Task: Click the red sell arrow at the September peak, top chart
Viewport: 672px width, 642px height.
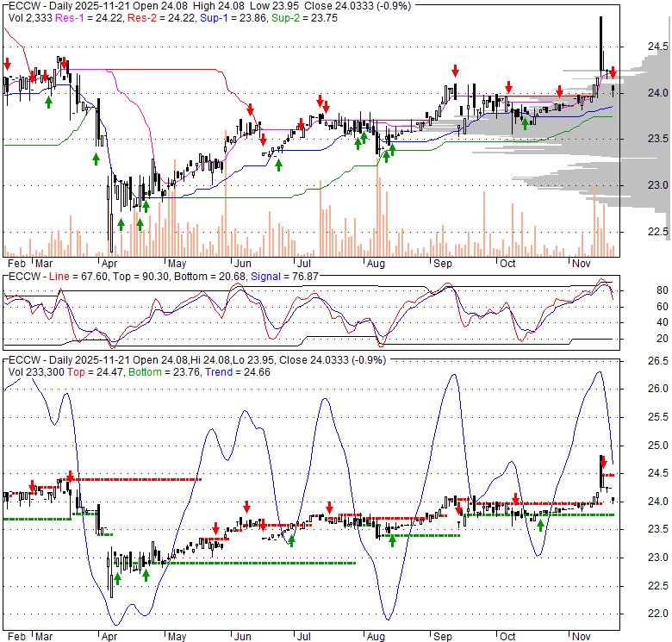Action: click(455, 71)
